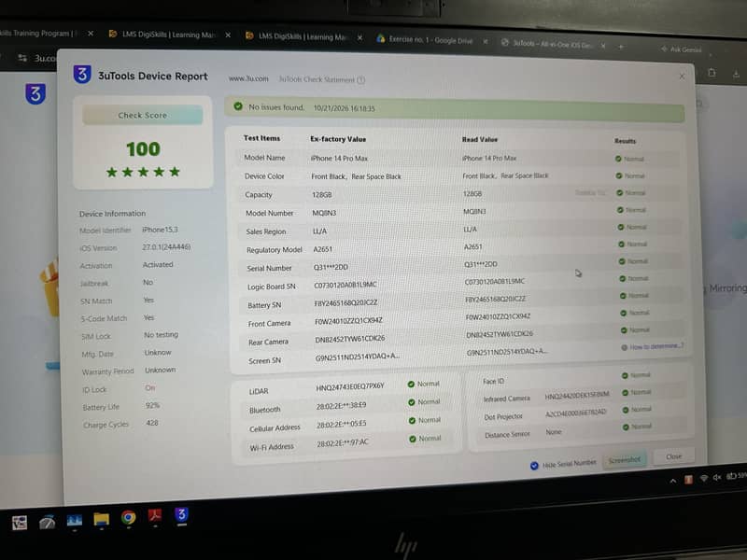Click the Wi-Fi icon in the system tray
This screenshot has height=560, width=747.
[704, 478]
